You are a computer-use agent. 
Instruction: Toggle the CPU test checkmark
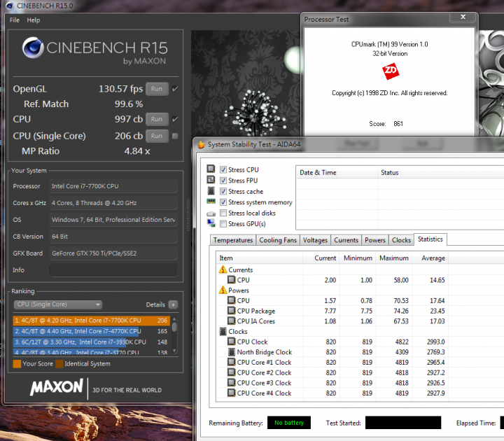(x=175, y=119)
